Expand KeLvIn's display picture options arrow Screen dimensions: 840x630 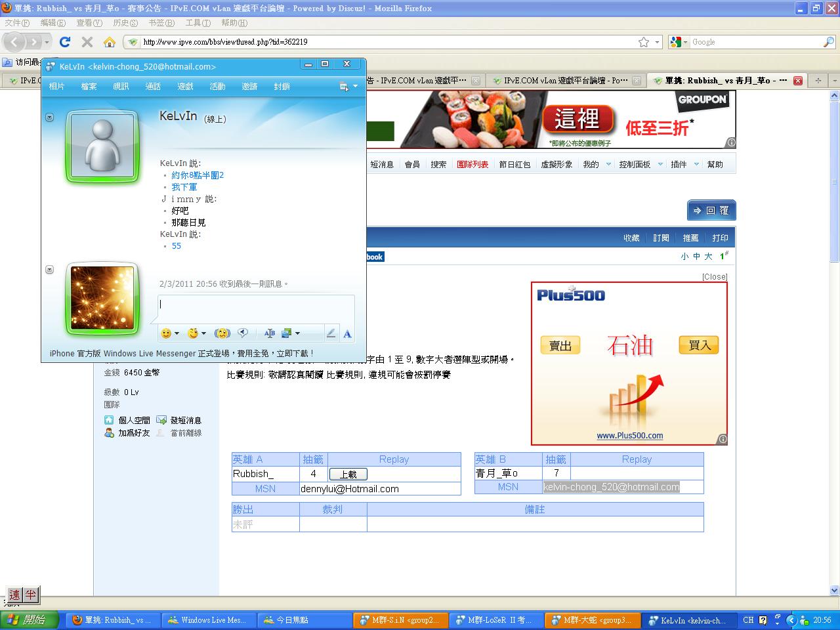click(x=49, y=117)
